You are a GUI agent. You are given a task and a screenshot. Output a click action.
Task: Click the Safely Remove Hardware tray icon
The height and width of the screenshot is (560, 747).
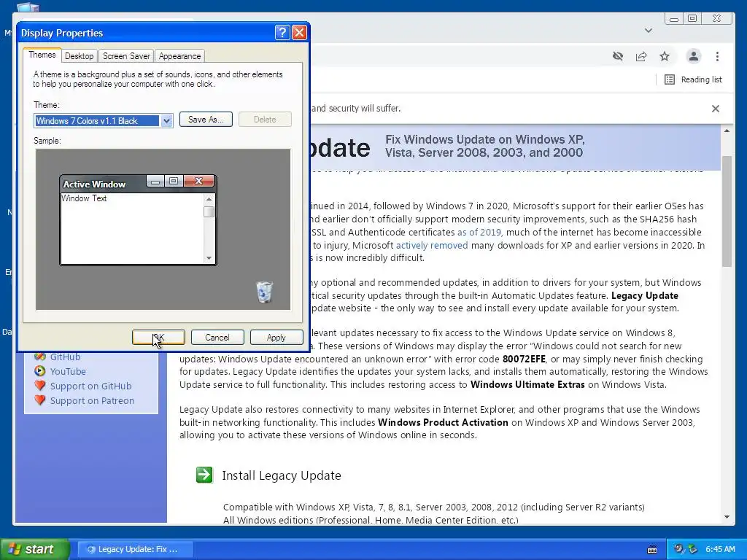(x=692, y=548)
